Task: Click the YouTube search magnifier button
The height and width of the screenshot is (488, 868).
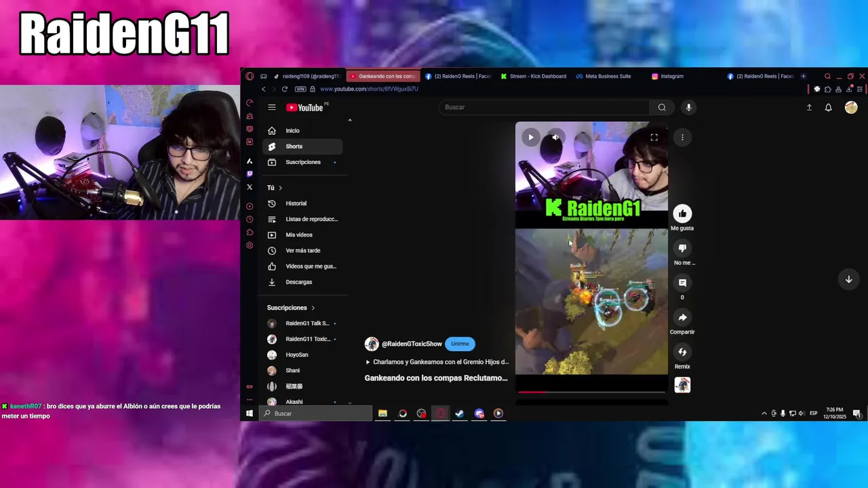Action: click(x=662, y=107)
